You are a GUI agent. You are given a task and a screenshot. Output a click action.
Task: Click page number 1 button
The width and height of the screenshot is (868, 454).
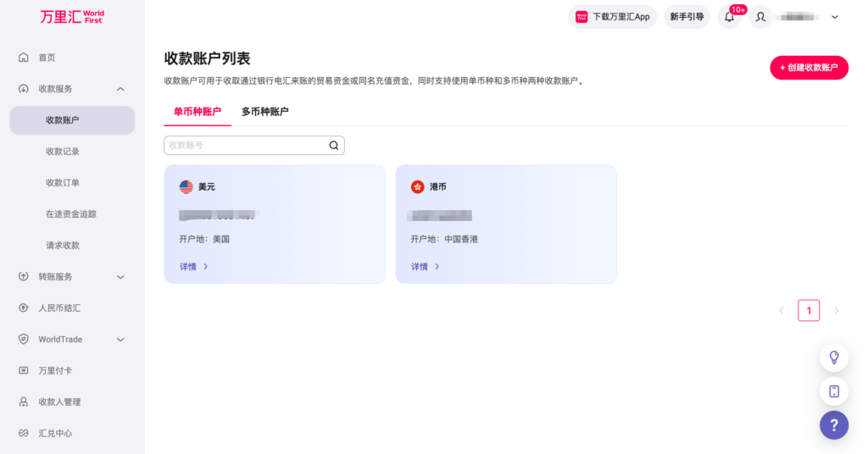(809, 311)
